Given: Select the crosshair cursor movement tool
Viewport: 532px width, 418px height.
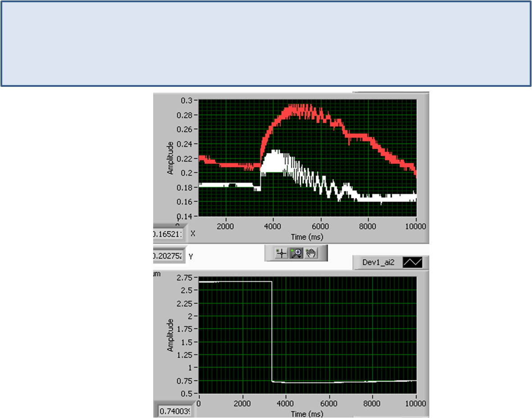Looking at the screenshot, I should click(281, 253).
